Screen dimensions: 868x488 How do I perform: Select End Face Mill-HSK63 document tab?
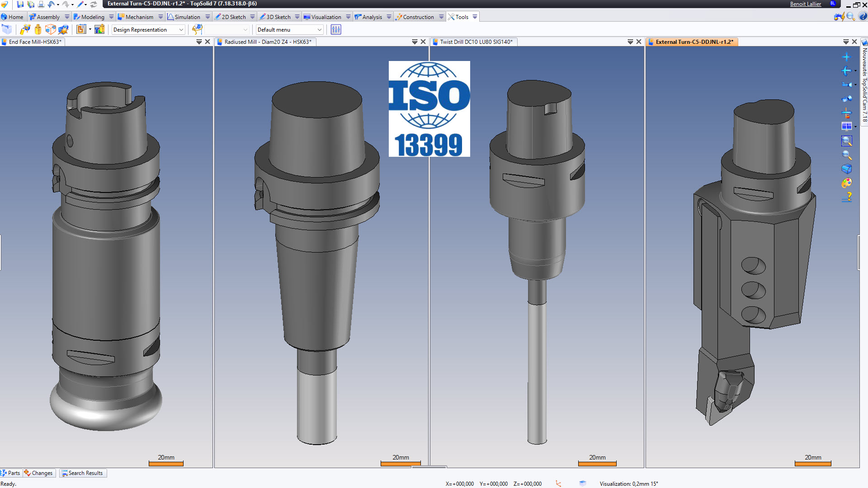click(32, 42)
